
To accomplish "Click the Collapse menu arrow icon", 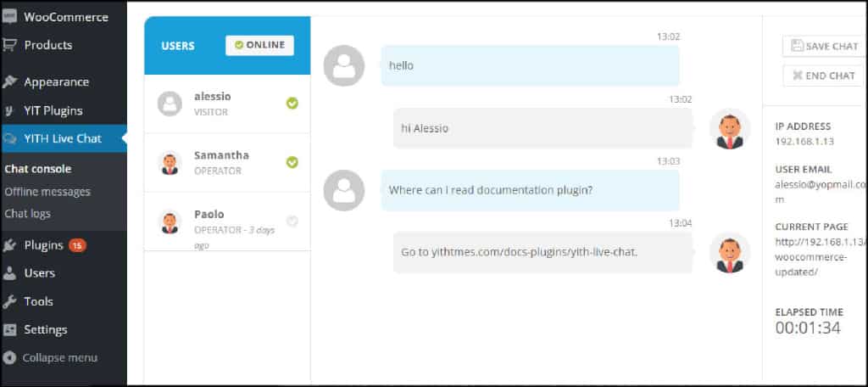I will tap(8, 358).
